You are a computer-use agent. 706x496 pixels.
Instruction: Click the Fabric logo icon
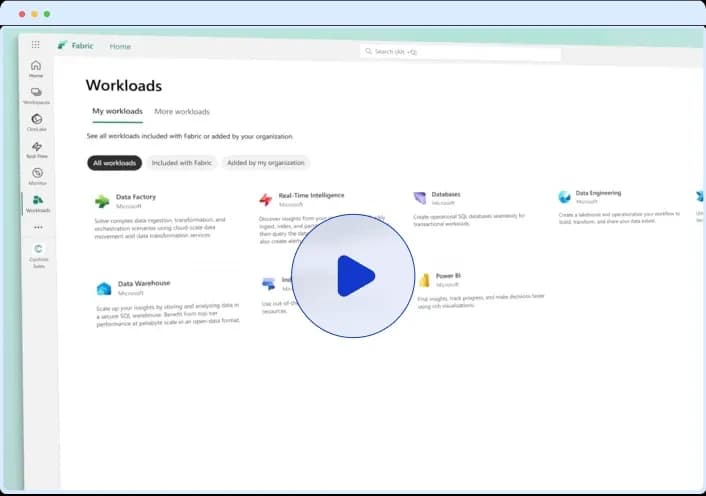tap(62, 45)
